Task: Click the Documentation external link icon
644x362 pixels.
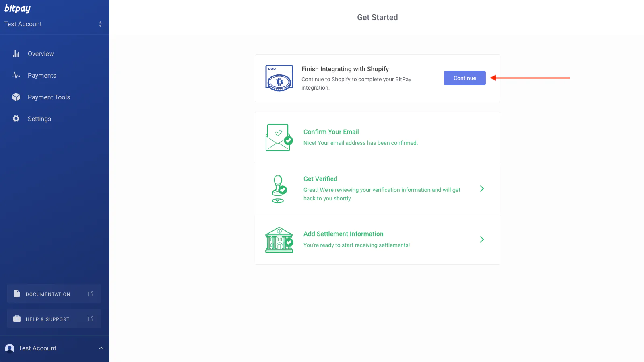Action: [x=91, y=294]
